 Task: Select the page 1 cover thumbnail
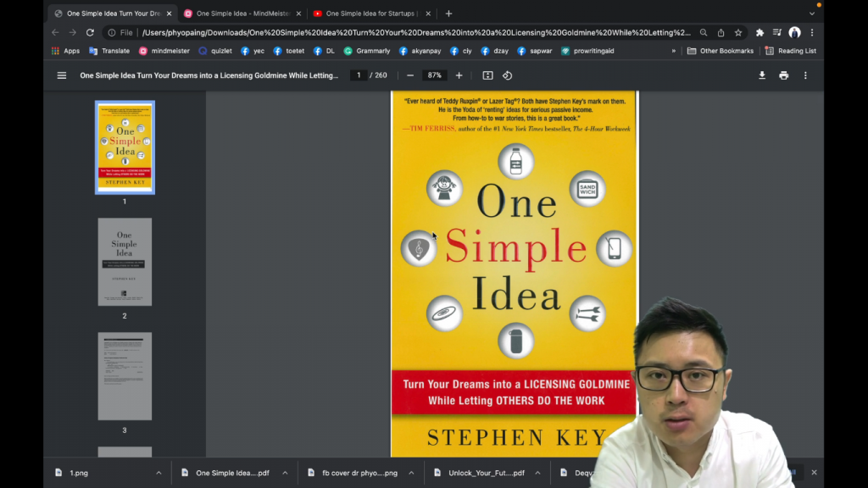coord(125,147)
